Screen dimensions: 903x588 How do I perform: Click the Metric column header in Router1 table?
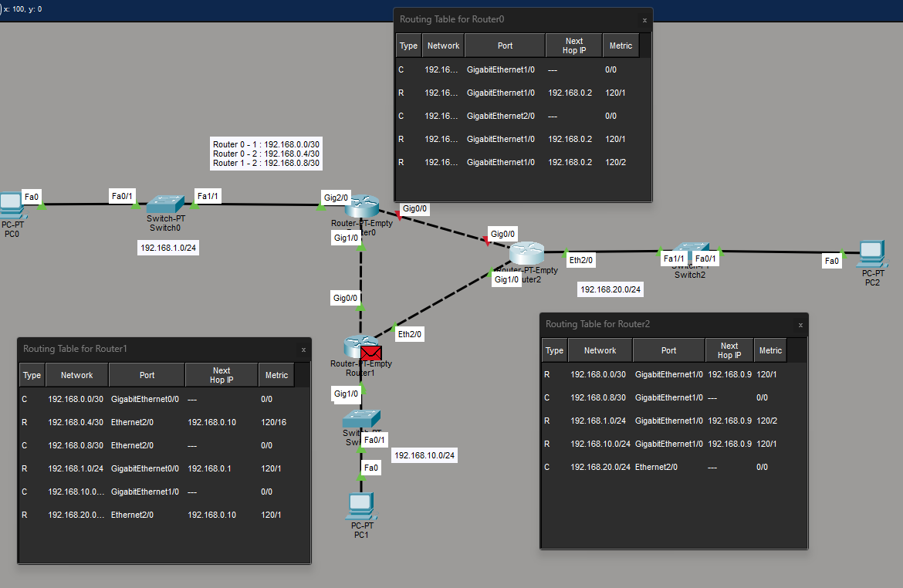tap(276, 375)
